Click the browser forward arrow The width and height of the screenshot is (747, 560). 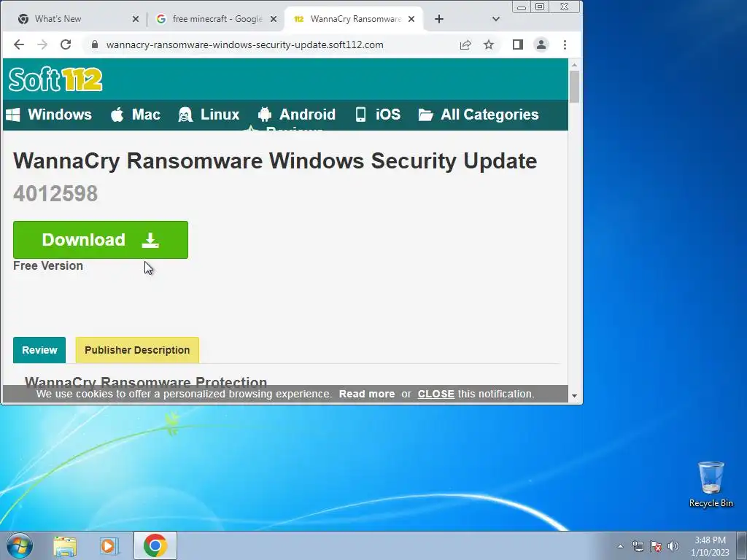coord(42,44)
